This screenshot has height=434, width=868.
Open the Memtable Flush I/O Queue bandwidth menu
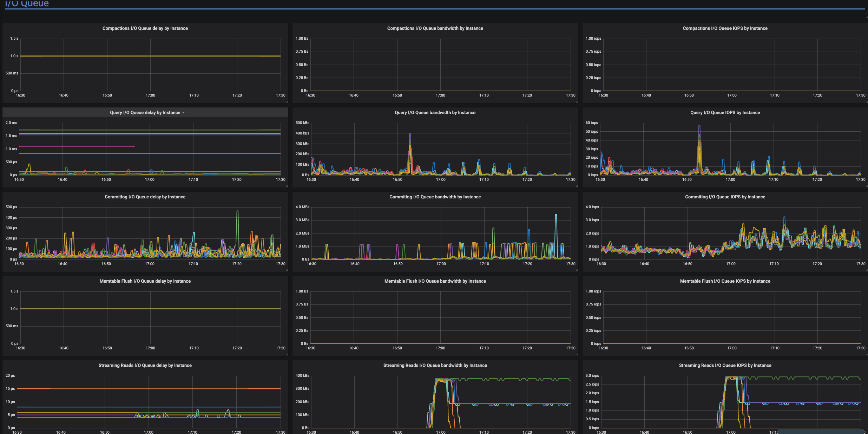coord(435,281)
